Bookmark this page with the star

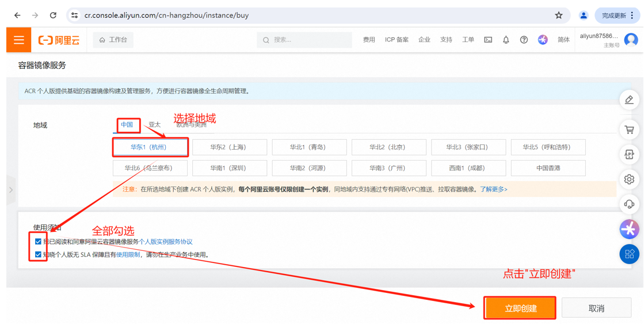[559, 16]
